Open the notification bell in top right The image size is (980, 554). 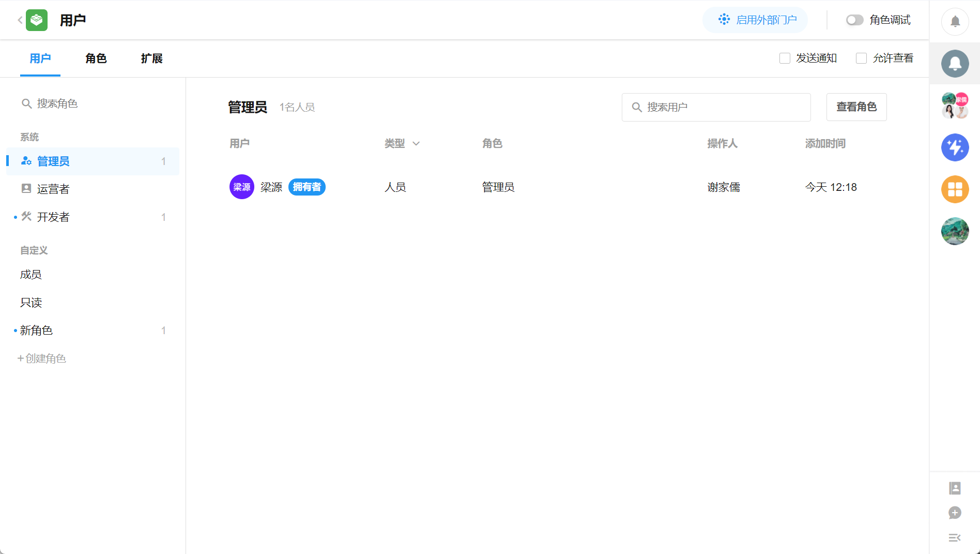point(955,22)
